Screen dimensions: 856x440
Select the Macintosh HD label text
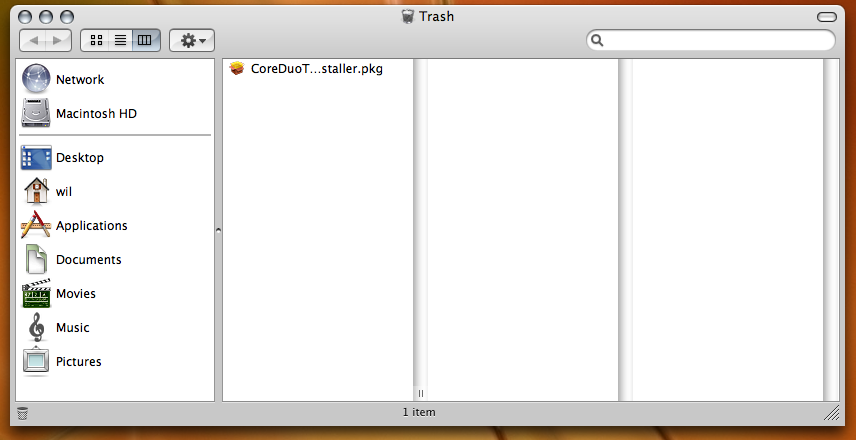(96, 114)
